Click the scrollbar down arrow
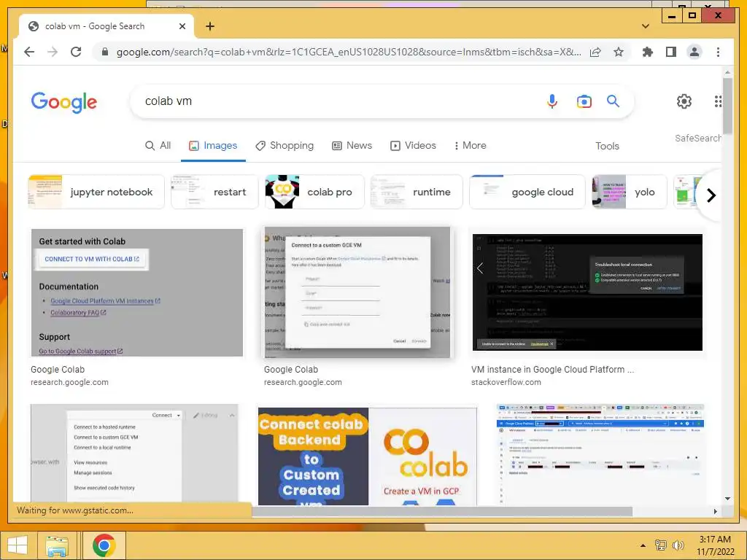The height and width of the screenshot is (560, 747). 727,499
